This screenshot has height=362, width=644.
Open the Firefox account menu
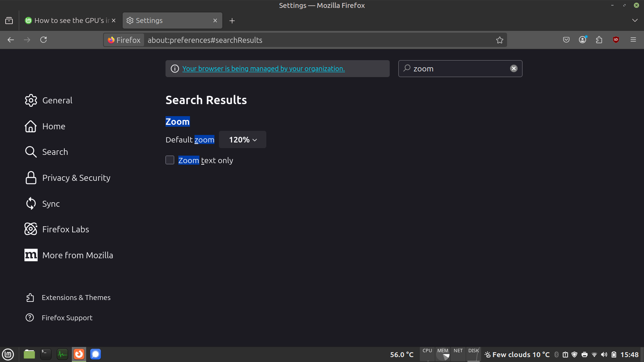583,40
